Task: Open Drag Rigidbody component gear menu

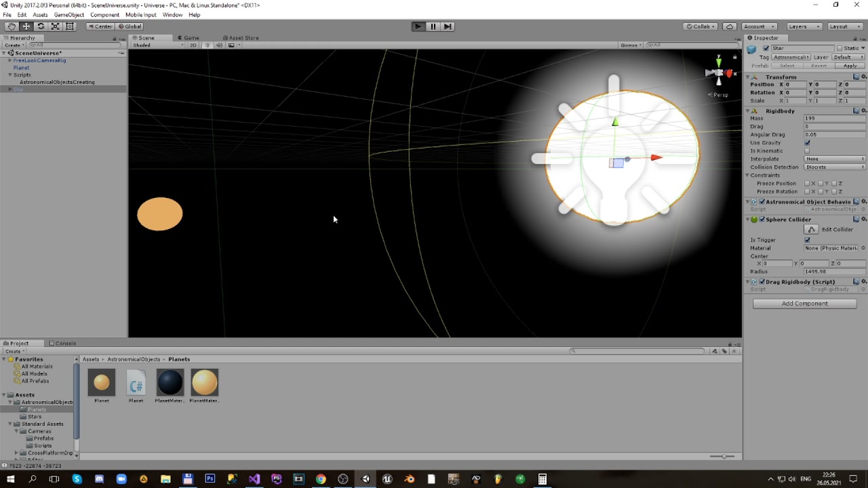Action: click(863, 282)
